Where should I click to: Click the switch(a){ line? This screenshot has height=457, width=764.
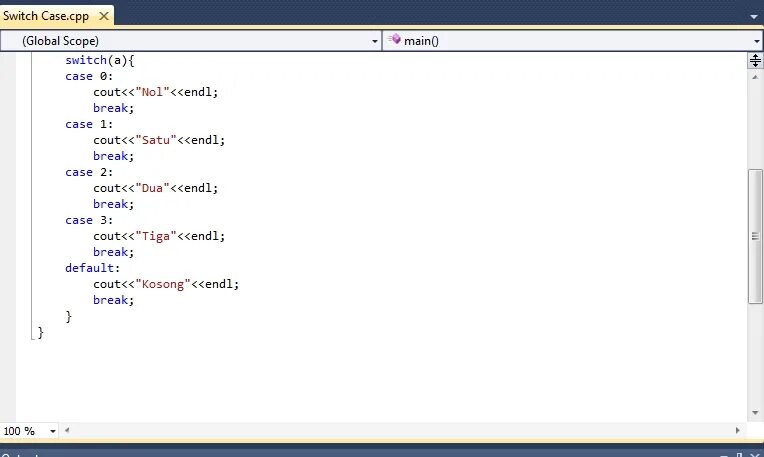[100, 60]
